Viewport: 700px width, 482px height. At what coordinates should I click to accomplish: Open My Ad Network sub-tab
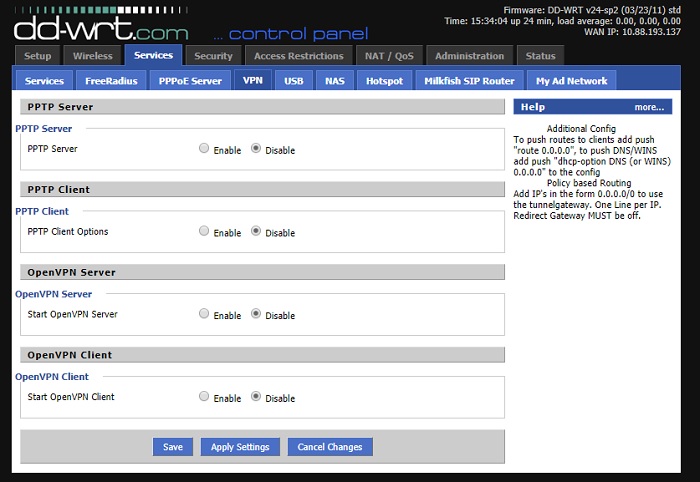571,81
